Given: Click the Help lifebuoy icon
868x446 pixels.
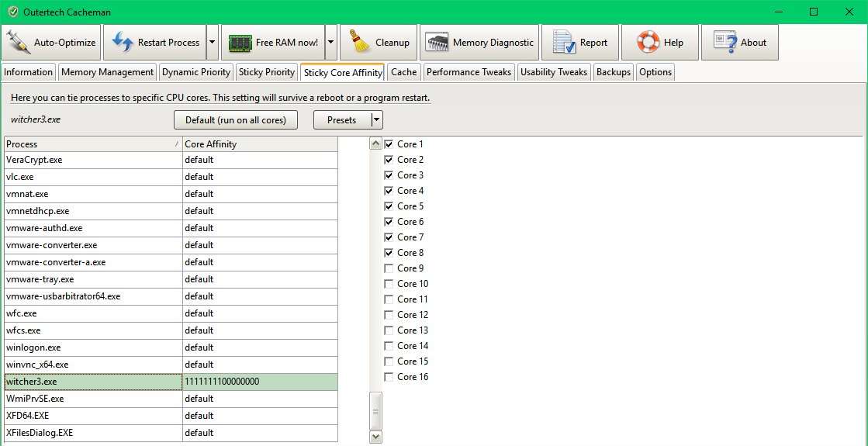Looking at the screenshot, I should 648,43.
